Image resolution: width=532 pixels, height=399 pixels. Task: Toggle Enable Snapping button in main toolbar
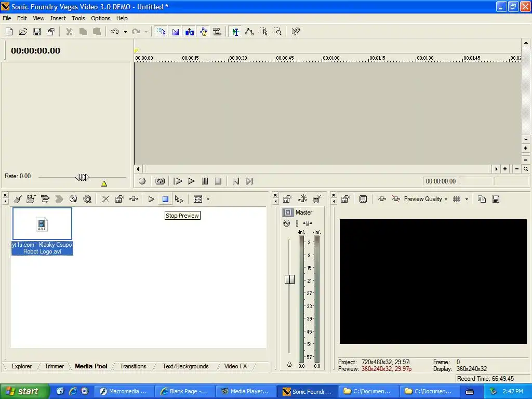161,32
